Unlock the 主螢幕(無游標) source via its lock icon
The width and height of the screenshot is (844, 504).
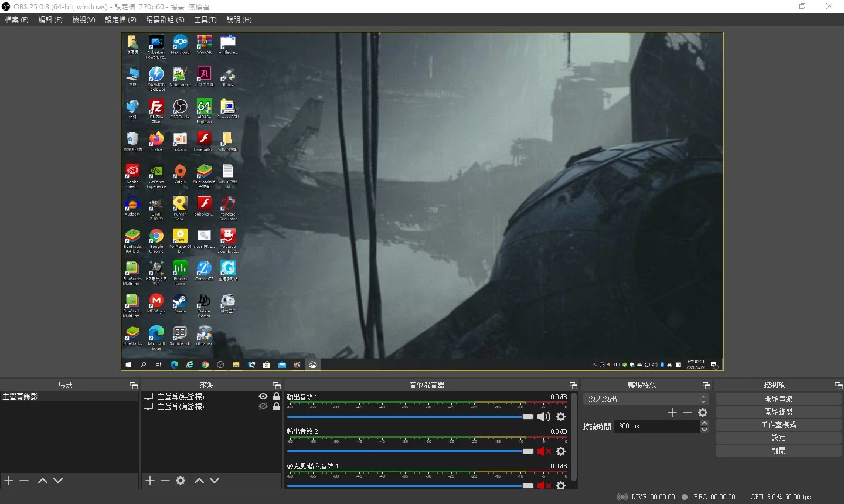[277, 397]
